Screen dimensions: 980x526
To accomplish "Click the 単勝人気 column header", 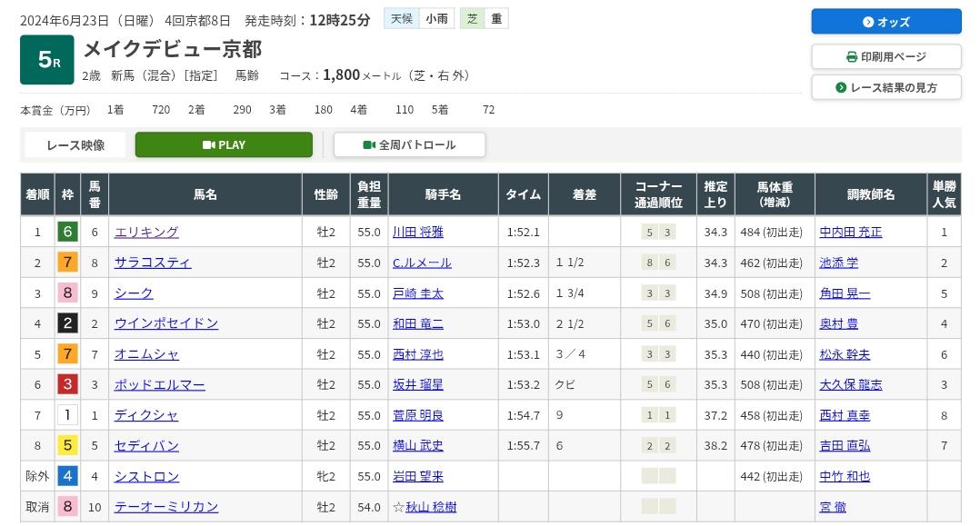I will tap(944, 194).
